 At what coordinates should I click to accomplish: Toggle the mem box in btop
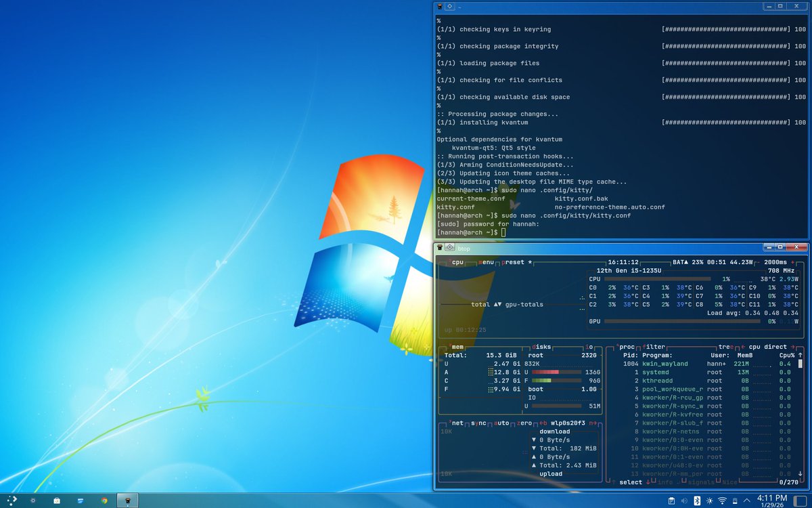pyautogui.click(x=457, y=347)
